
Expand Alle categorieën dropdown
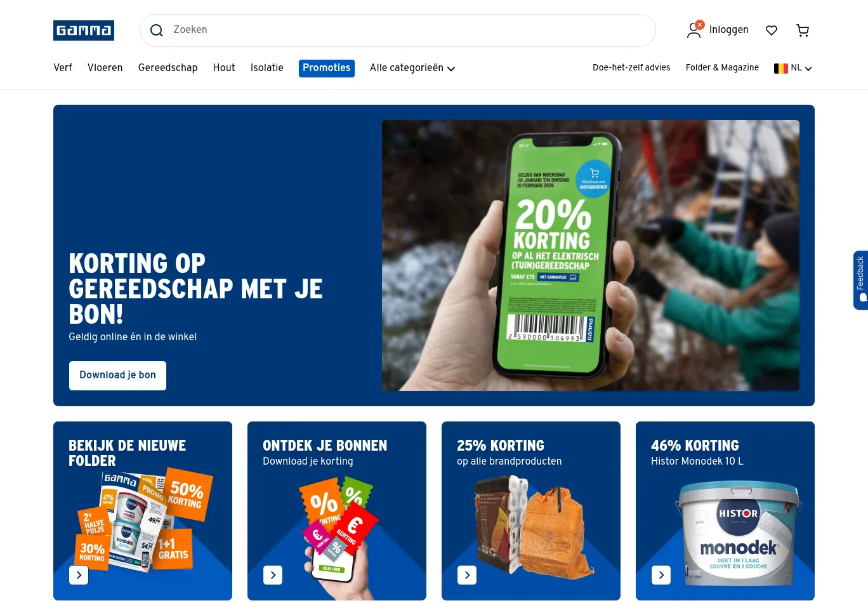point(412,68)
